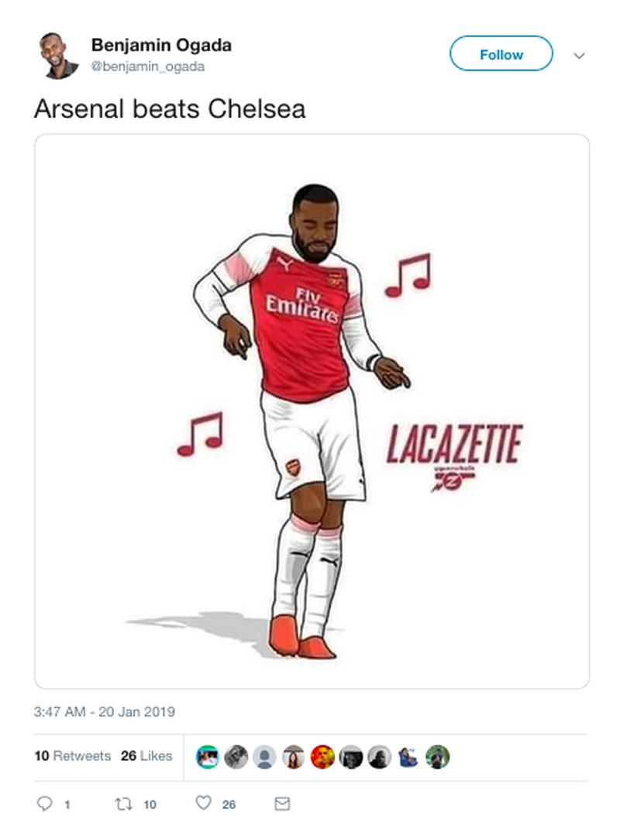View the list of 26 Likes
620x840 pixels.
click(x=146, y=756)
